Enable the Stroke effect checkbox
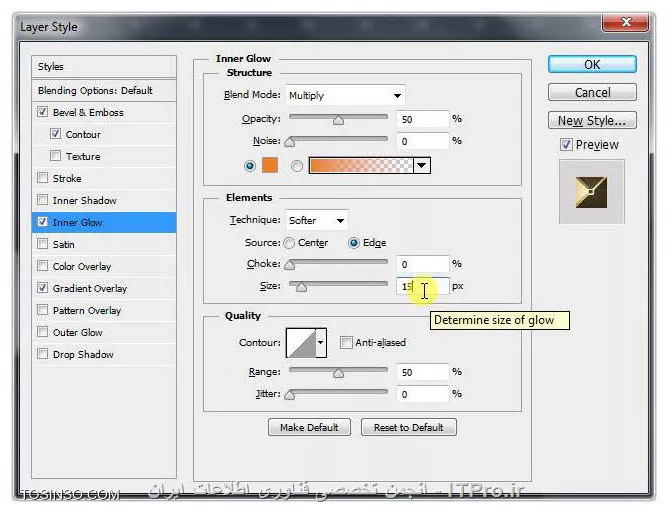Screen dimensions: 672x516 click(x=42, y=177)
